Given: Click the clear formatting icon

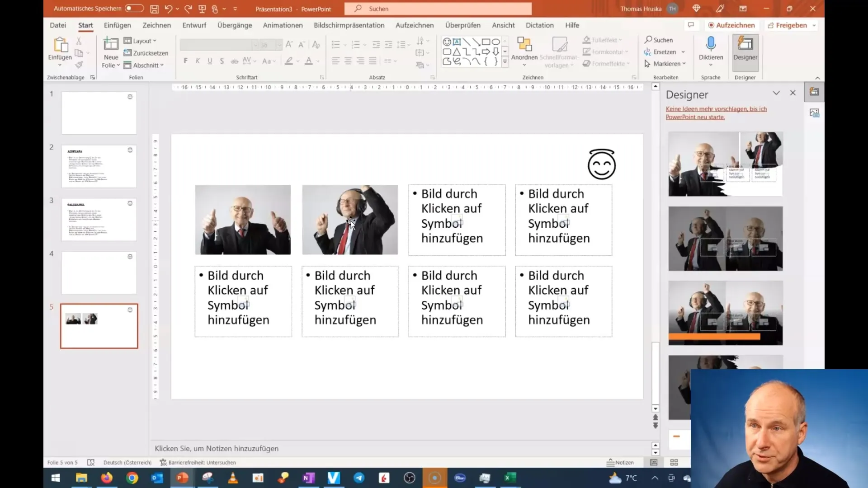Looking at the screenshot, I should click(316, 44).
